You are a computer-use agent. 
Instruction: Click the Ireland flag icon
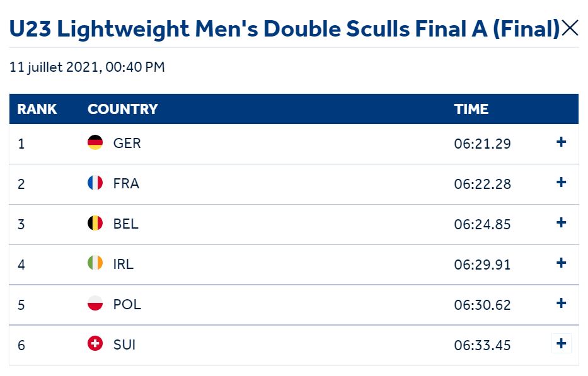[95, 264]
